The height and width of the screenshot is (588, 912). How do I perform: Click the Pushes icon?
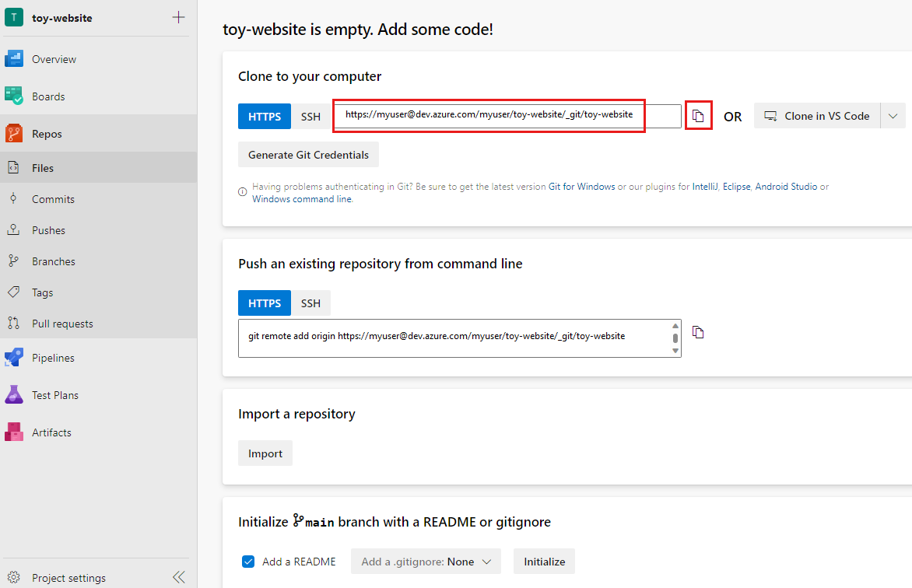coord(13,229)
